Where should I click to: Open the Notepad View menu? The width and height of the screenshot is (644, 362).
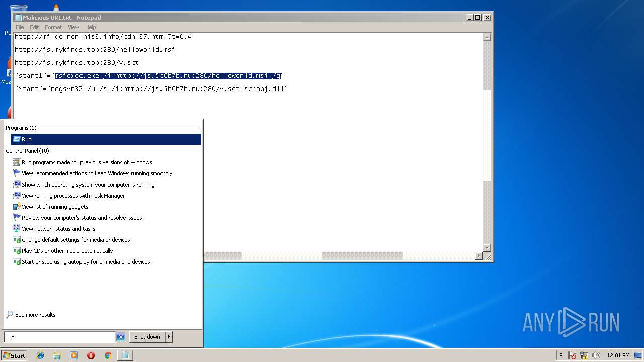[73, 27]
